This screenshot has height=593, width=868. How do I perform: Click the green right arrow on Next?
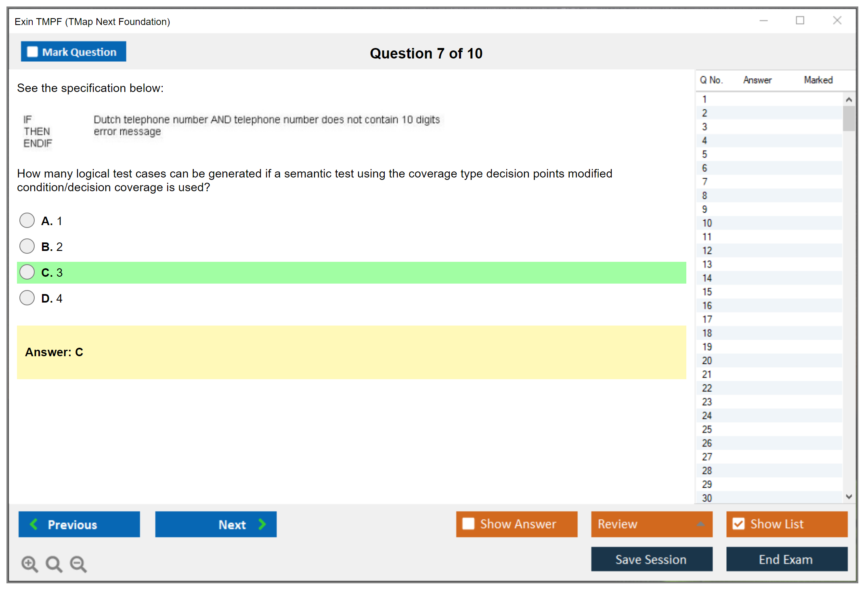point(262,524)
